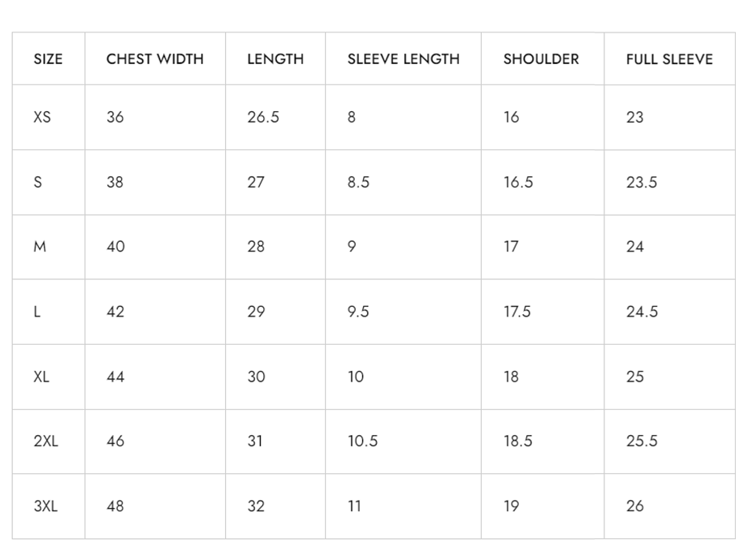Select sleeve length 10.5 in 2XL row
744x560 pixels.
tap(363, 442)
